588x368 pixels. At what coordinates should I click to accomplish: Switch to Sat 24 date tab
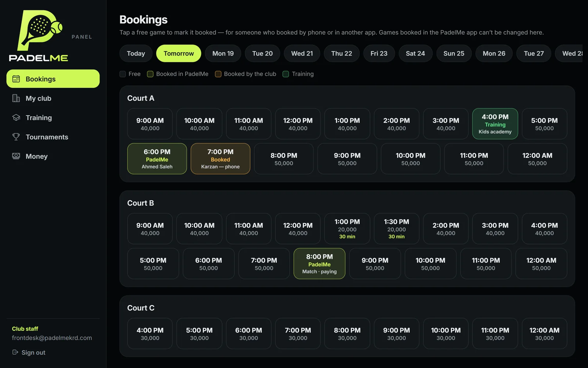click(x=415, y=53)
